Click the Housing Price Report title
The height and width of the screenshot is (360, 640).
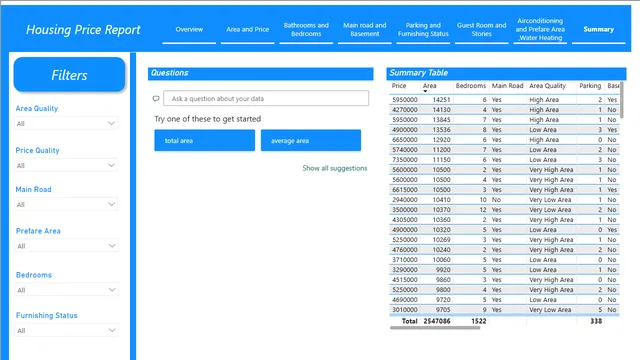[83, 30]
